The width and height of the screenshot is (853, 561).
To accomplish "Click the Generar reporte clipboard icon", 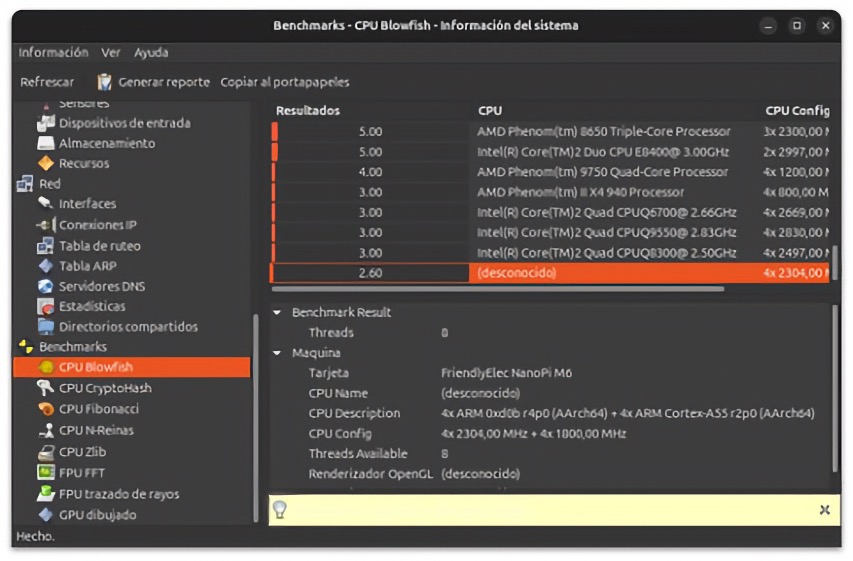I will coord(104,82).
